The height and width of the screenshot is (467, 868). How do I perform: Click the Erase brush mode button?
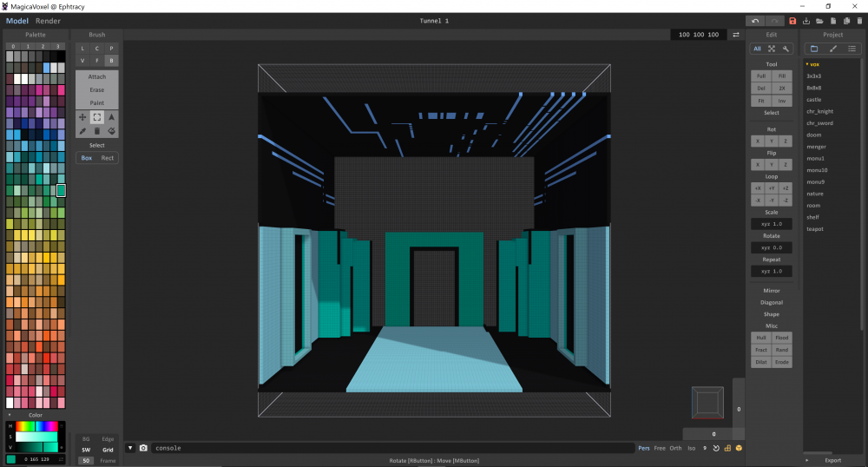tap(96, 89)
